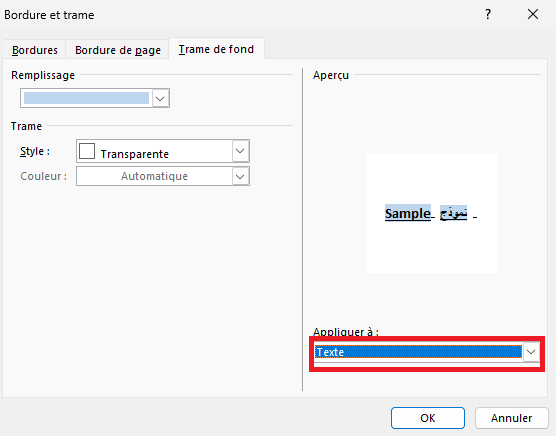This screenshot has height=436, width=556.
Task: Click the Style label
Action: coord(35,151)
